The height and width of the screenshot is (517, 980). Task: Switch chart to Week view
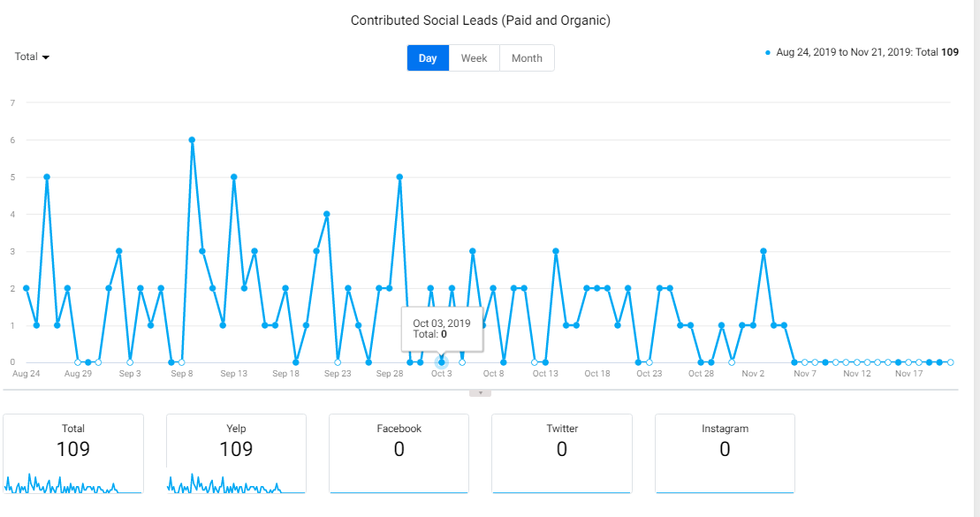coord(475,58)
